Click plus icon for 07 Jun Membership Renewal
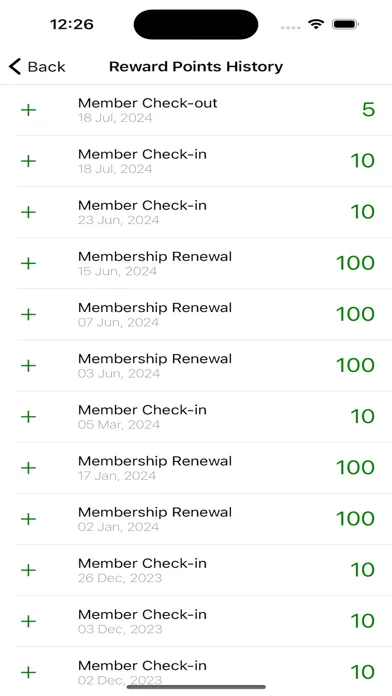This screenshot has width=392, height=696. (28, 314)
